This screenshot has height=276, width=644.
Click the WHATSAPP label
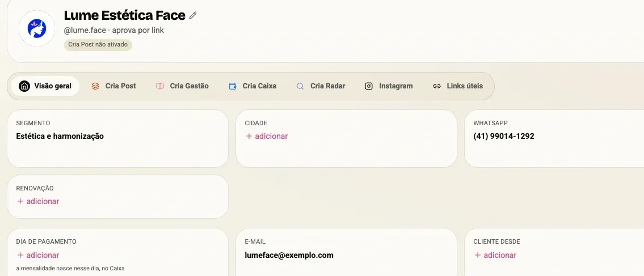[490, 123]
